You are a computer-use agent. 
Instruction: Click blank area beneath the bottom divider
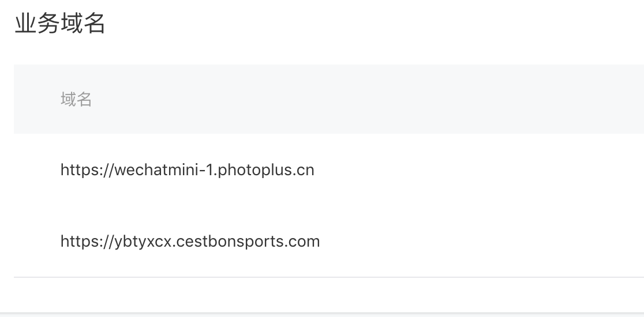[329, 295]
